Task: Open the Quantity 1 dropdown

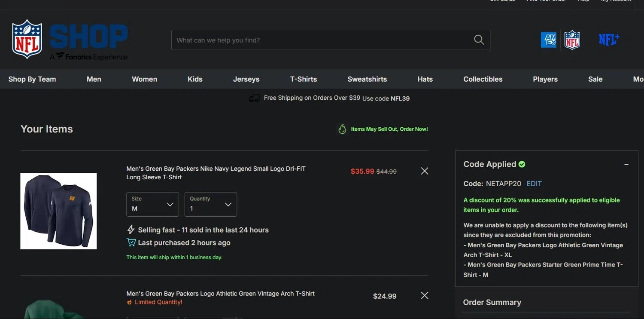Action: (x=211, y=204)
